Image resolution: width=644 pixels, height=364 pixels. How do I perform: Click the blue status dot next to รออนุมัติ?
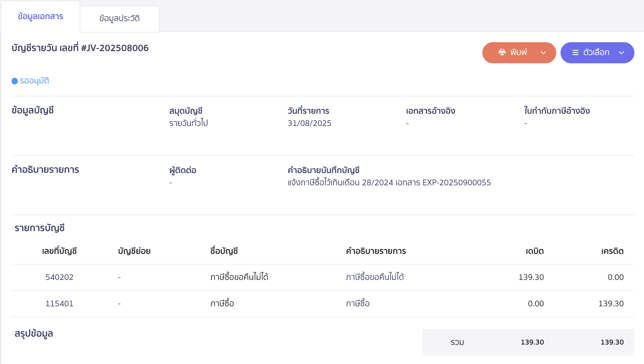[15, 81]
